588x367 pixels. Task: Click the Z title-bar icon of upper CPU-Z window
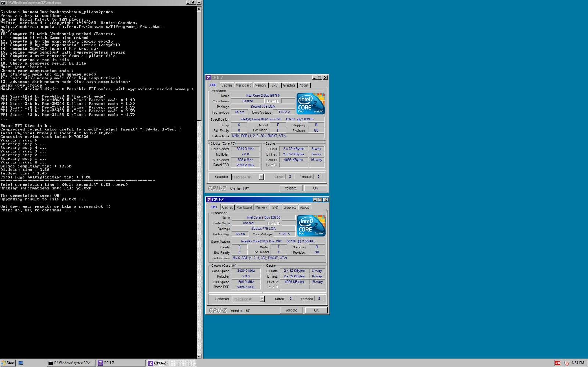[209, 78]
